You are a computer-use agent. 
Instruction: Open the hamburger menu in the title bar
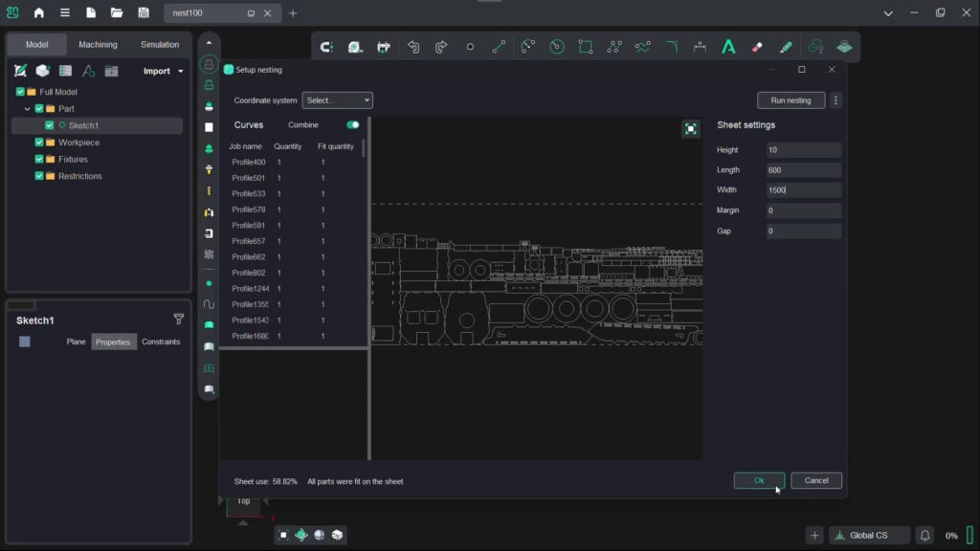(x=64, y=12)
